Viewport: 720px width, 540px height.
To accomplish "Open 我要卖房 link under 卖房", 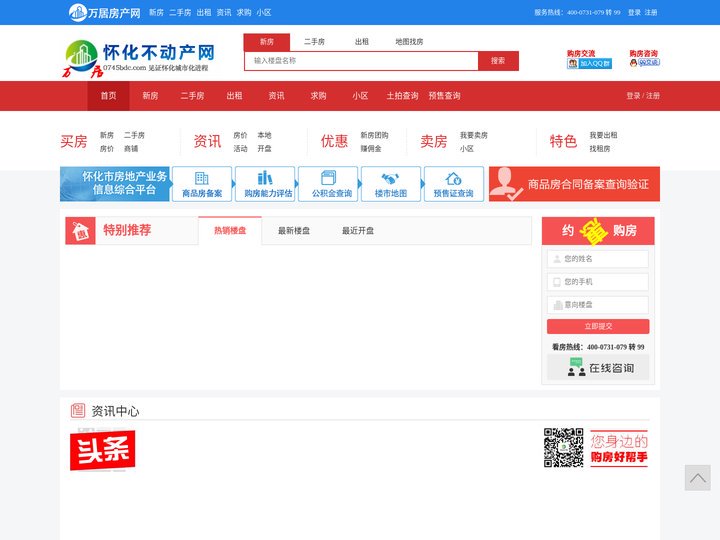I will point(474,135).
